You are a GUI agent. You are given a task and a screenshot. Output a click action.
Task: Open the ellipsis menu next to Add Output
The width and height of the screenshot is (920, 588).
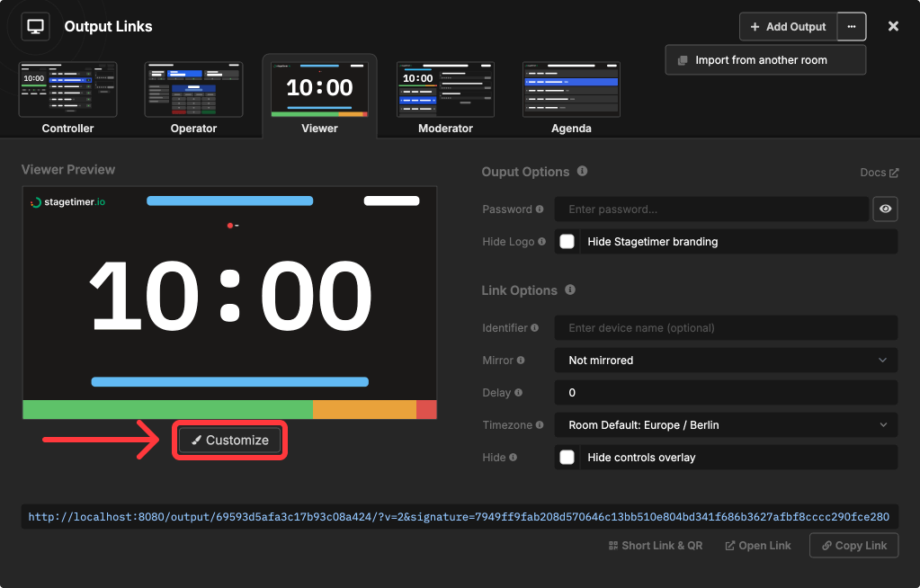click(851, 26)
